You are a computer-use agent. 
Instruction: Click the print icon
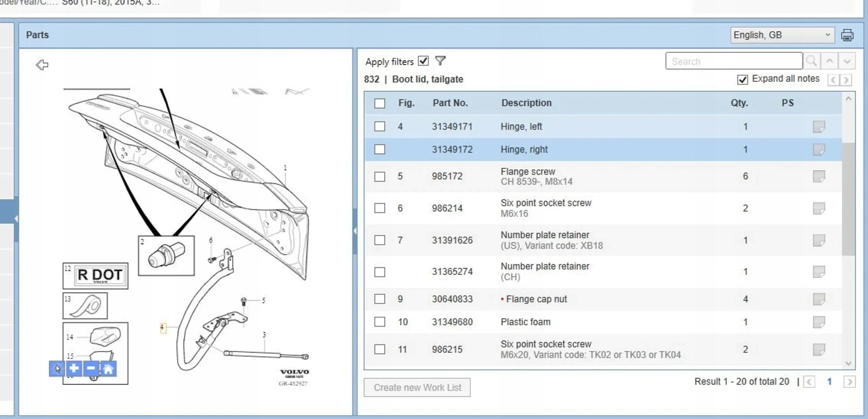[x=847, y=35]
